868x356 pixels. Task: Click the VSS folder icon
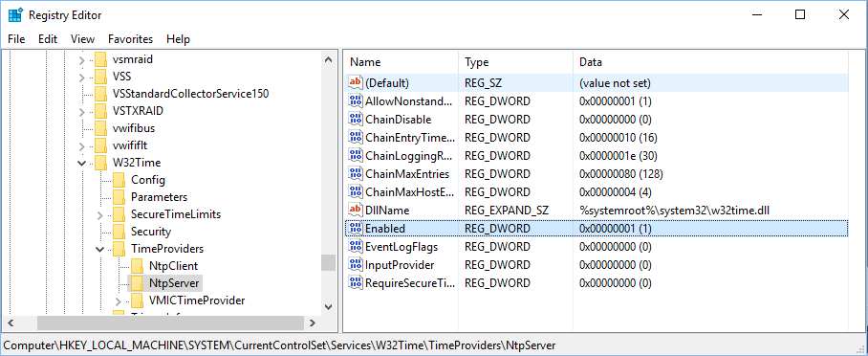pyautogui.click(x=100, y=77)
